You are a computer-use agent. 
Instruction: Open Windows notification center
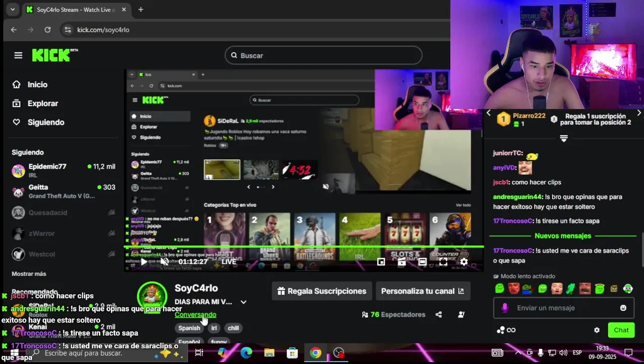pos(628,353)
